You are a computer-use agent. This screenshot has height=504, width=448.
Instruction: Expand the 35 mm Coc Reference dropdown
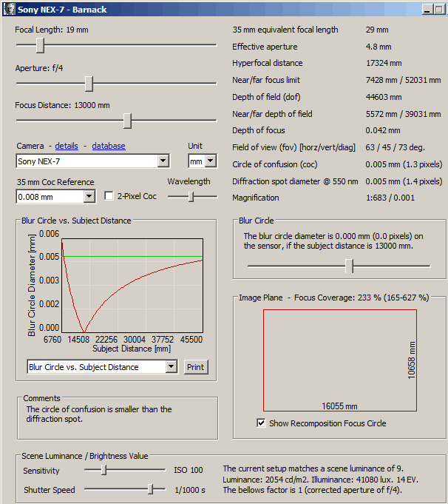tap(89, 196)
